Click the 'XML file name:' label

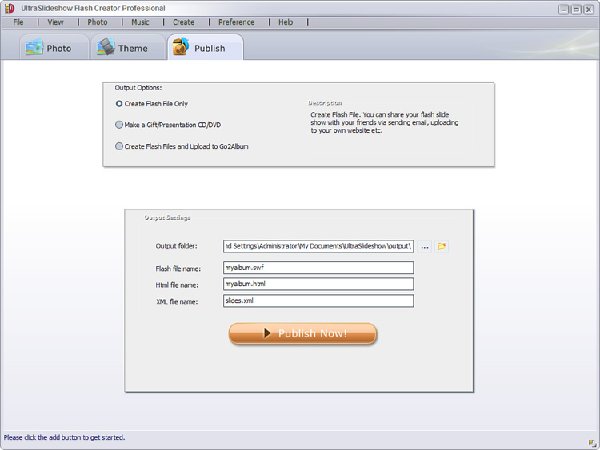[177, 302]
